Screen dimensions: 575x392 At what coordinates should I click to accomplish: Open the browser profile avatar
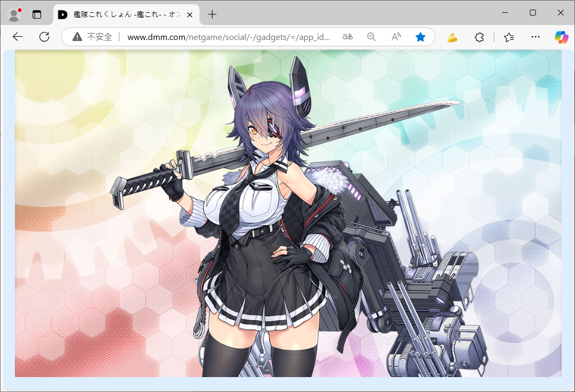pos(14,15)
